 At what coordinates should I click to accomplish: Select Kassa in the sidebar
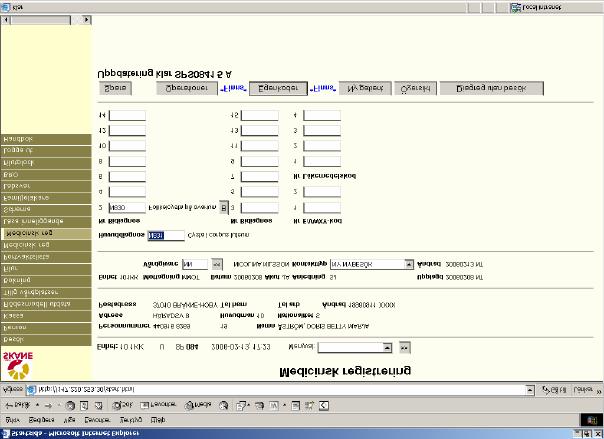click(46, 316)
